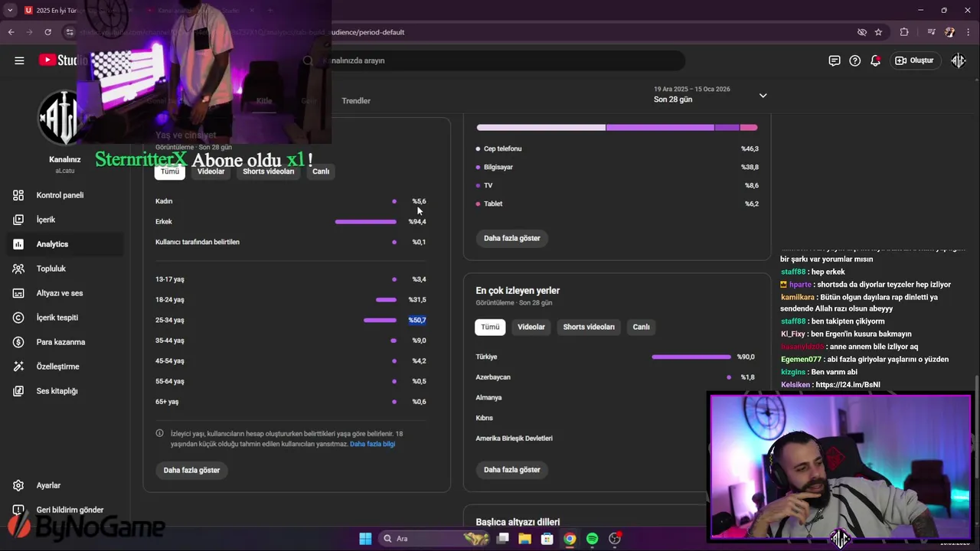Viewport: 980px width, 551px height.
Task: Click Daha fazla göster under En çok izleyen yerler
Action: (512, 470)
